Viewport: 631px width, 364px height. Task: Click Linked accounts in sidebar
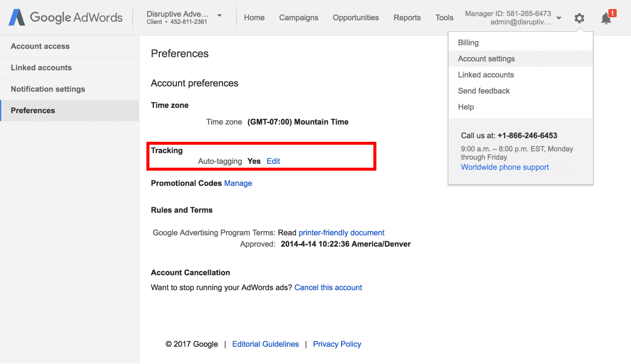point(42,68)
